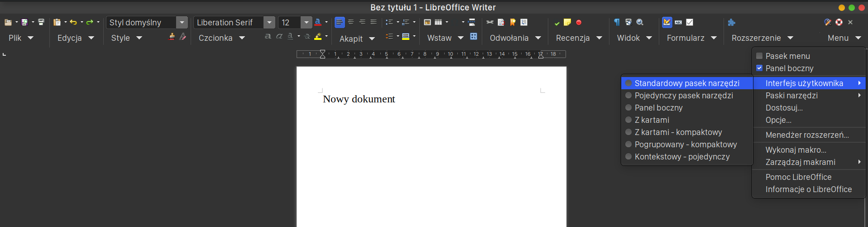Screen dimensions: 868x227
Task: Click the strikethrough icon
Action: pyautogui.click(x=307, y=36)
